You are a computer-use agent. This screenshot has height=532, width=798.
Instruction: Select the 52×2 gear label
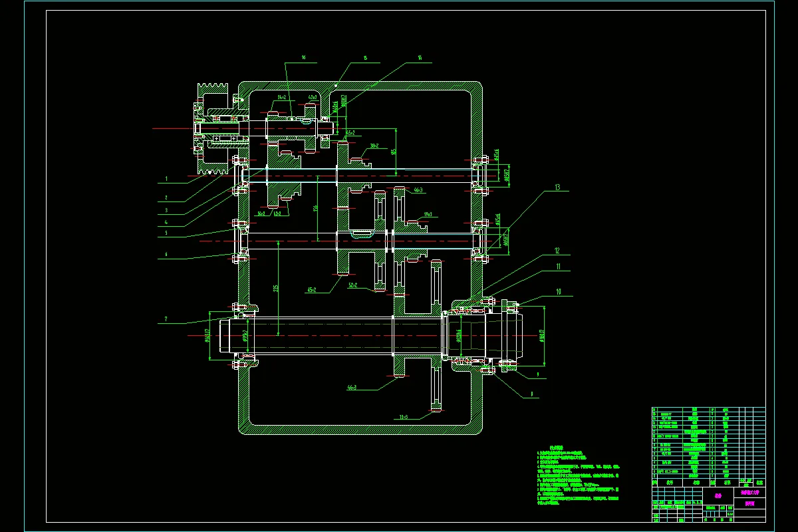[353, 285]
